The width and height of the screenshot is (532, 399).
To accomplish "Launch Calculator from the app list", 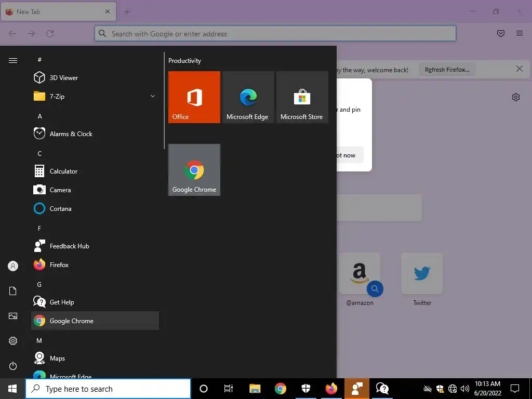I will point(95,171).
